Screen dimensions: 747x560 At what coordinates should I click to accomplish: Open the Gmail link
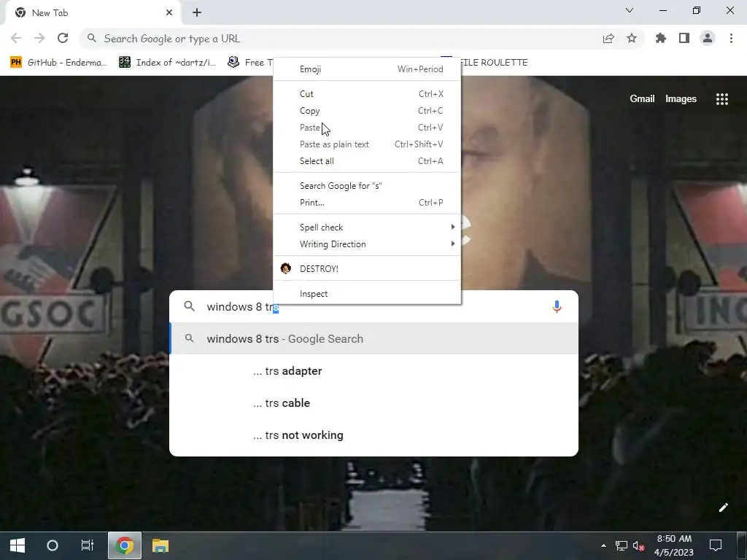pyautogui.click(x=642, y=98)
